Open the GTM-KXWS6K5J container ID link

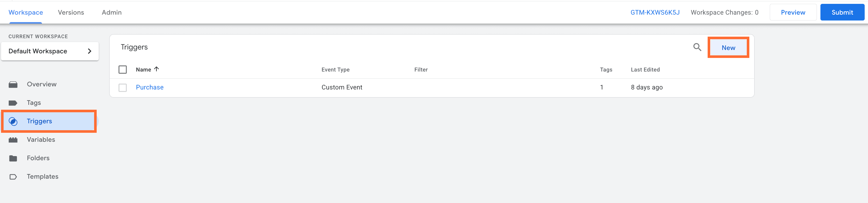[655, 13]
